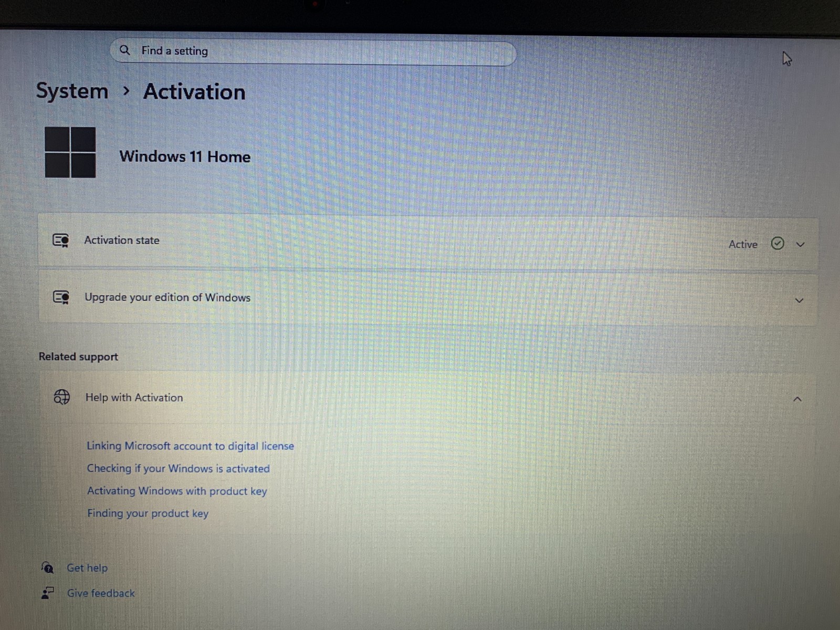Image resolution: width=840 pixels, height=630 pixels.
Task: Expand the Activation state chevron
Action: [x=800, y=245]
